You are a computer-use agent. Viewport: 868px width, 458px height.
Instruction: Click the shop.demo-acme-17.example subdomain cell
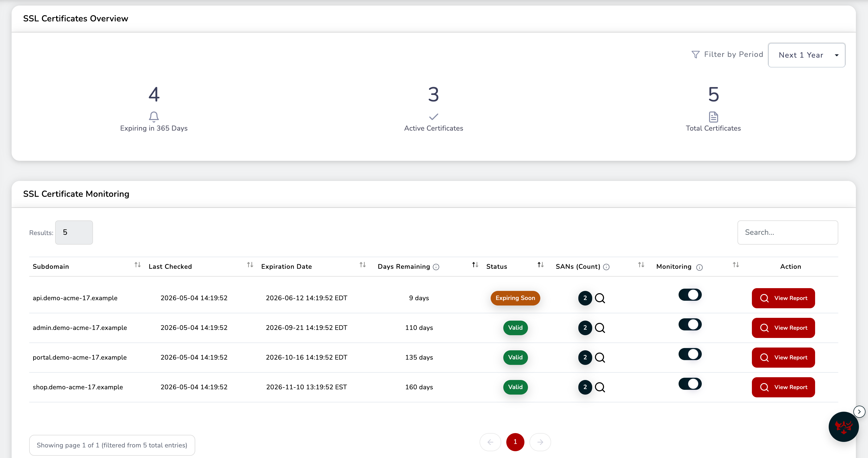78,387
